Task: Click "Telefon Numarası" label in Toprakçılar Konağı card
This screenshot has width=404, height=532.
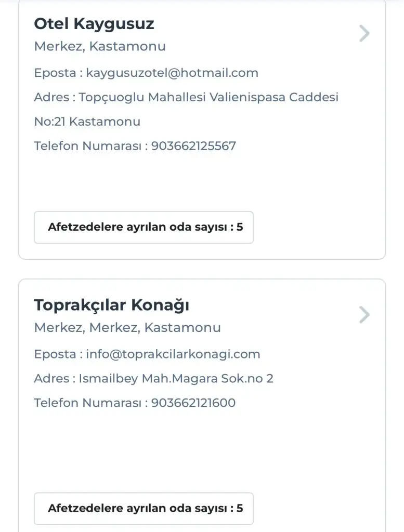Action: coord(87,403)
